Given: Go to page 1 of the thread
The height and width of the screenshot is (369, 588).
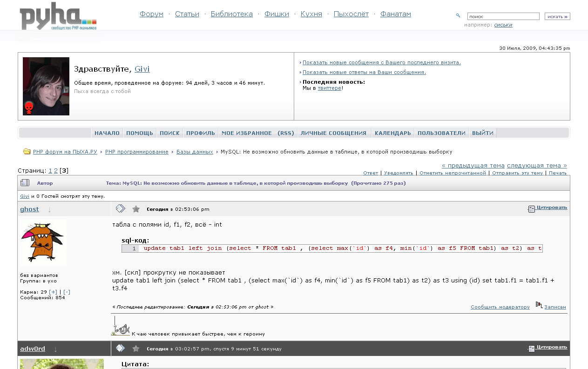Looking at the screenshot, I should coord(50,171).
